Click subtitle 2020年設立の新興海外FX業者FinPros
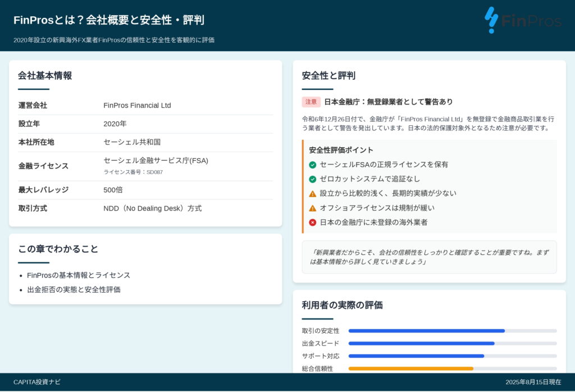Image resolution: width=575 pixels, height=392 pixels. [113, 40]
